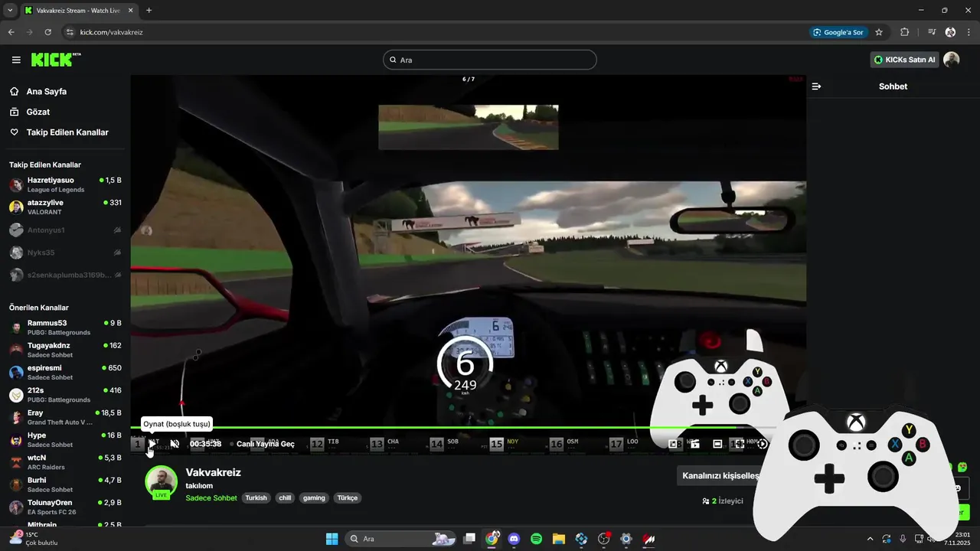The height and width of the screenshot is (551, 980).
Task: Open File Explorer from the taskbar
Action: pyautogui.click(x=558, y=539)
